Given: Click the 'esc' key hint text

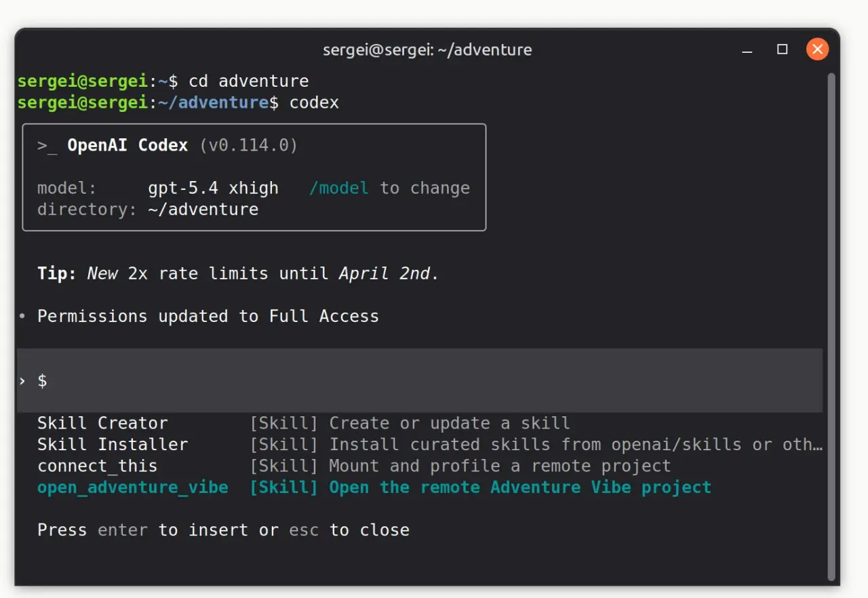Looking at the screenshot, I should pos(303,530).
